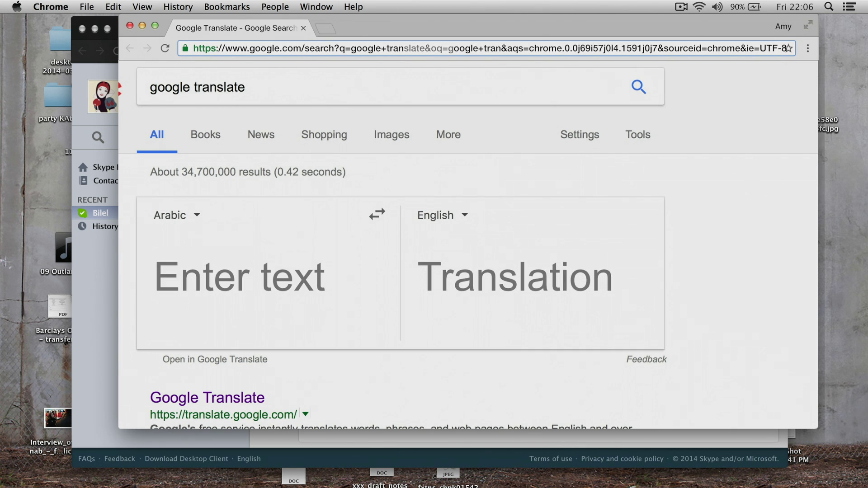This screenshot has width=868, height=488.
Task: Open More search categories dropdown
Action: click(448, 135)
